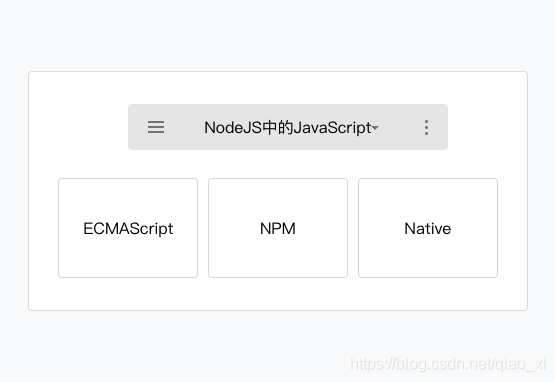Select the Native card
The width and height of the screenshot is (555, 382).
pos(428,228)
